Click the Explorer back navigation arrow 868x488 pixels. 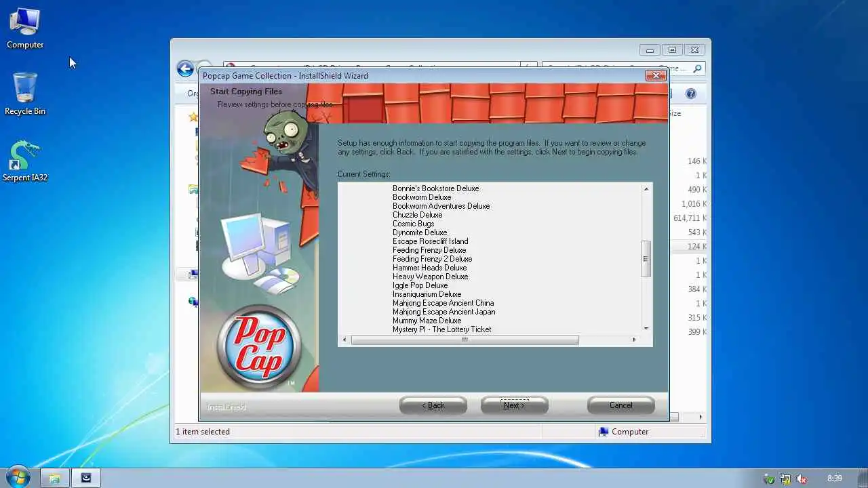coord(185,68)
